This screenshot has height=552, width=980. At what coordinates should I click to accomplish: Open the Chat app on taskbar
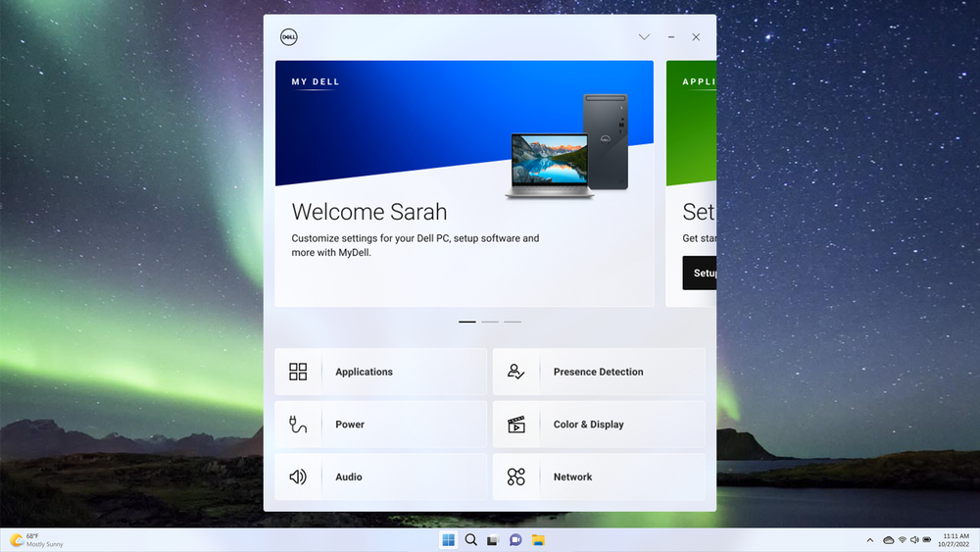pos(515,539)
